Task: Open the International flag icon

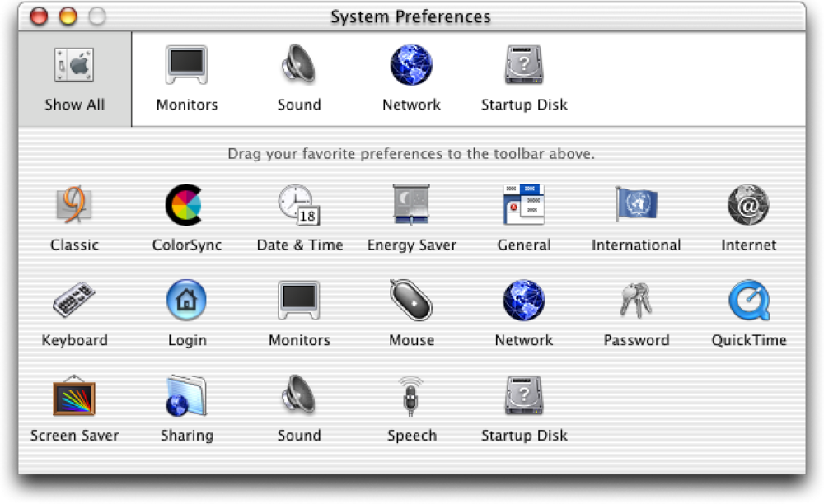Action: pos(636,204)
